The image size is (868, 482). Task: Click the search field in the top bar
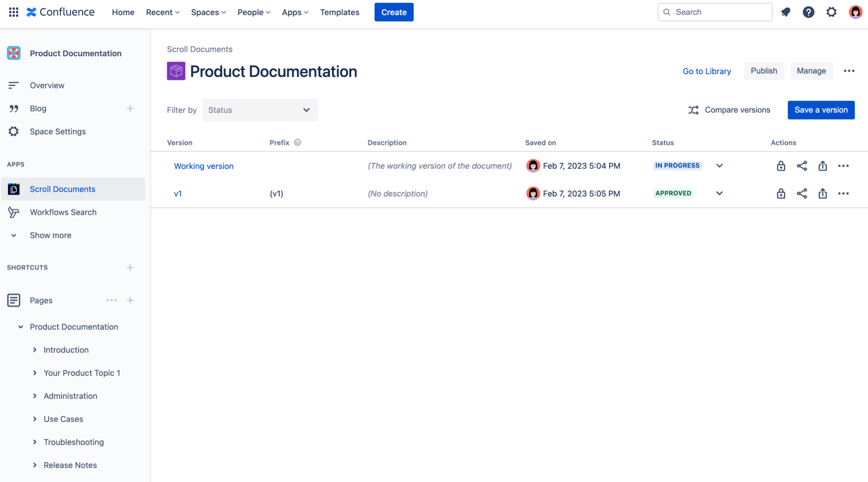coord(714,12)
